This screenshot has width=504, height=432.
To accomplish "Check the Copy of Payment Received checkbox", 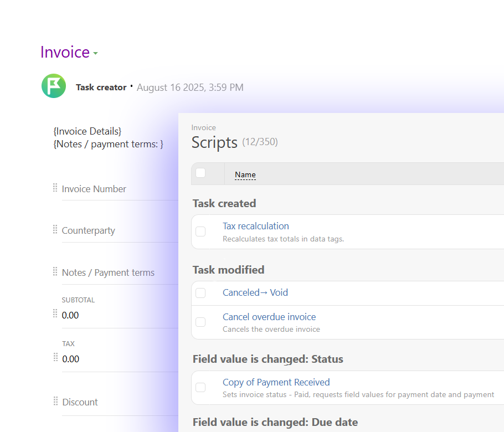I will (200, 388).
